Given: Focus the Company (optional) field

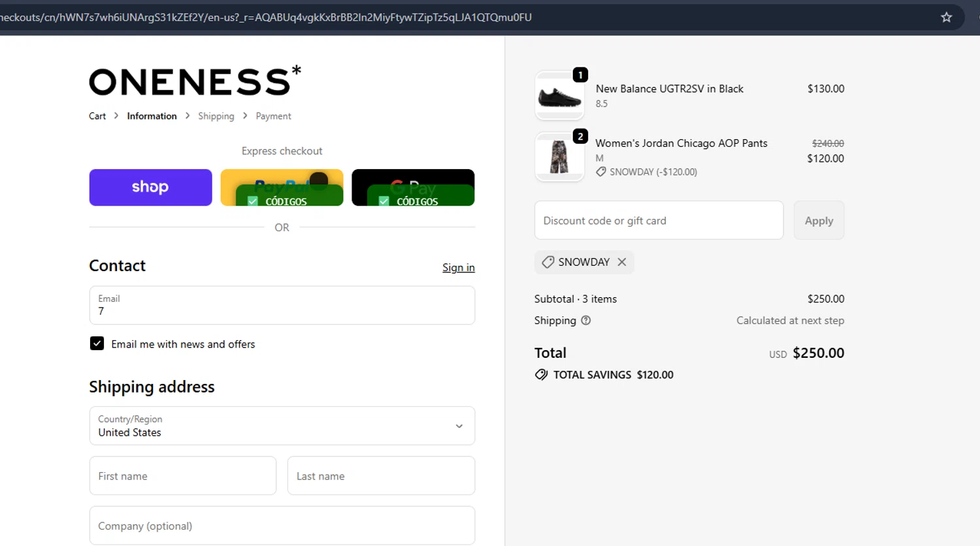Looking at the screenshot, I should pos(282,526).
